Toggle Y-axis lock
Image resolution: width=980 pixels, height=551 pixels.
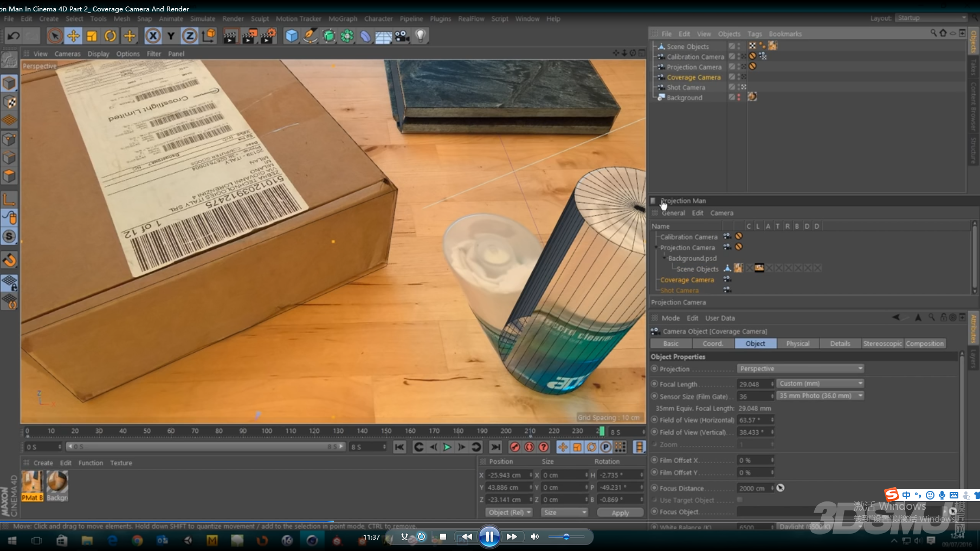[x=171, y=36]
